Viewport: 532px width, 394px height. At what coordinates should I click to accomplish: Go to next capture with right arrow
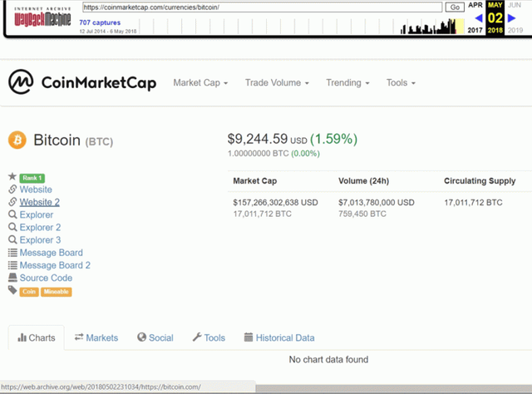(x=512, y=18)
